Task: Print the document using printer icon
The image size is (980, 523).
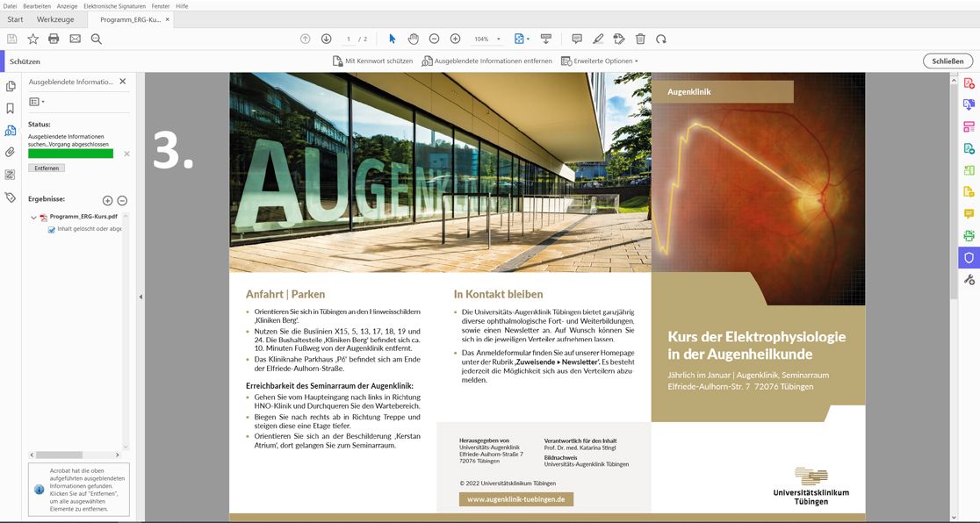Action: 54,39
